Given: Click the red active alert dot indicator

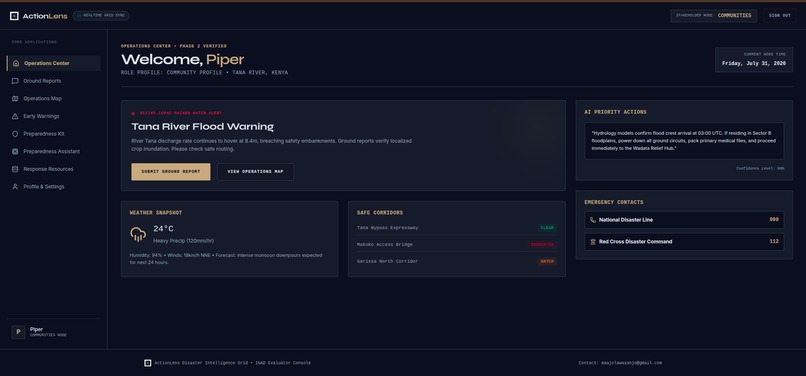Looking at the screenshot, I should (133, 113).
